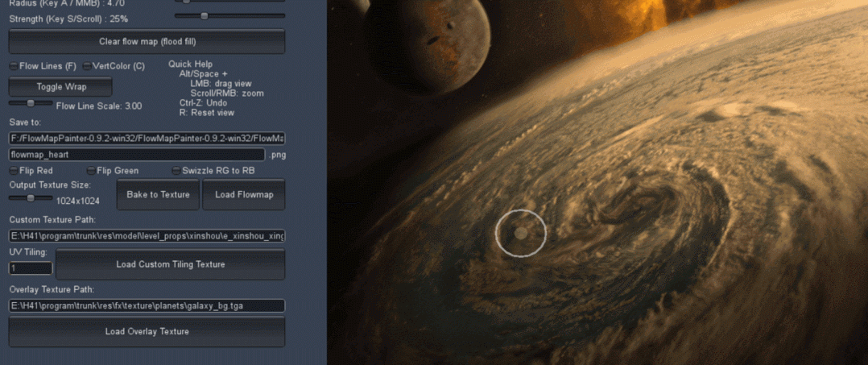This screenshot has height=365, width=868.
Task: Click the 'Ctrl-Z: Undo' help text
Action: pos(203,103)
